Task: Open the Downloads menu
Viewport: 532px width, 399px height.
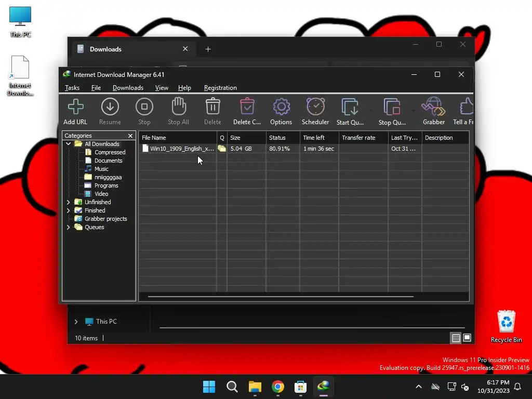Action: pyautogui.click(x=128, y=88)
